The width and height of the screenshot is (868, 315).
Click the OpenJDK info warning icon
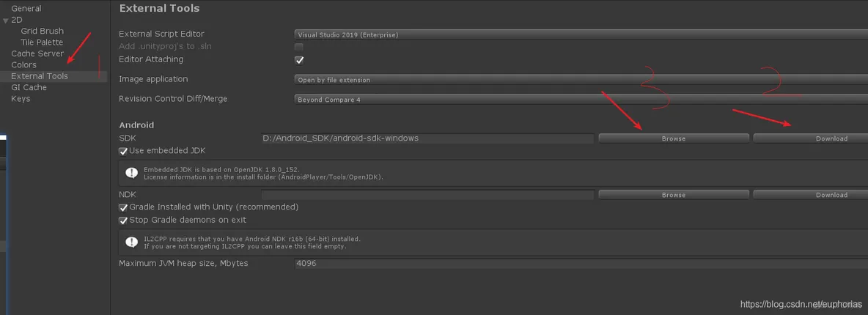131,173
